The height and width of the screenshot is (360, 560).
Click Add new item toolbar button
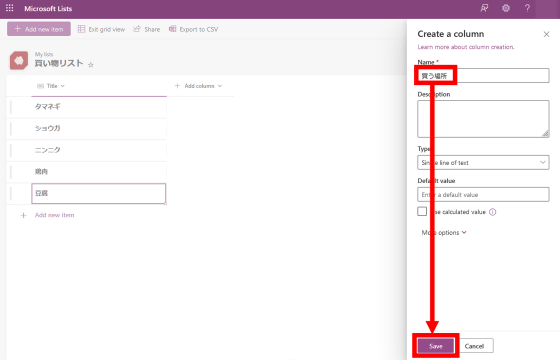39,29
